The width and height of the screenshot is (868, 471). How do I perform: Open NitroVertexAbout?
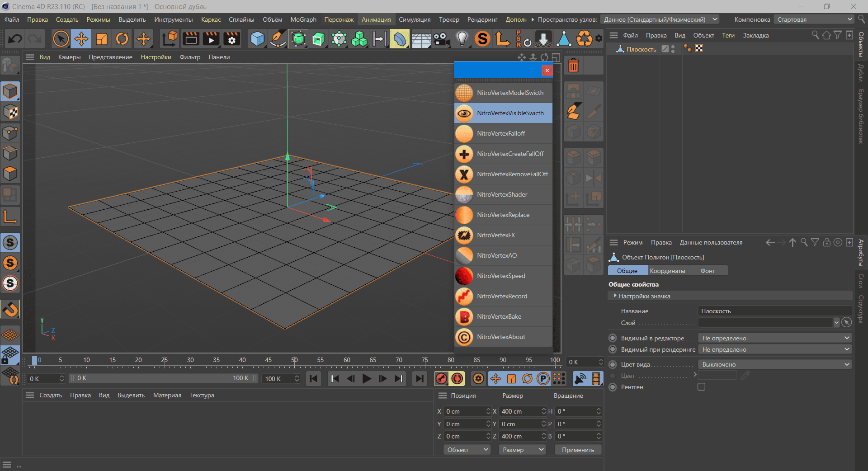(x=503, y=337)
